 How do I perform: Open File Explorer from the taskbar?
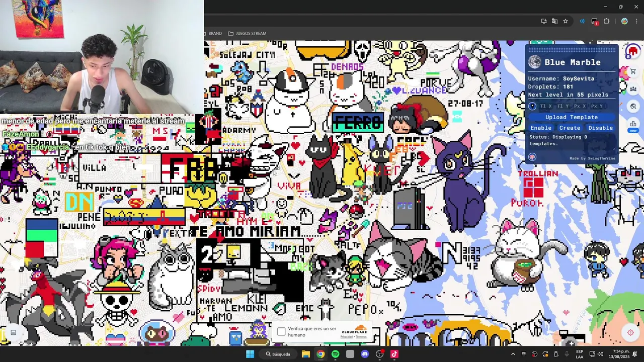[x=305, y=354]
